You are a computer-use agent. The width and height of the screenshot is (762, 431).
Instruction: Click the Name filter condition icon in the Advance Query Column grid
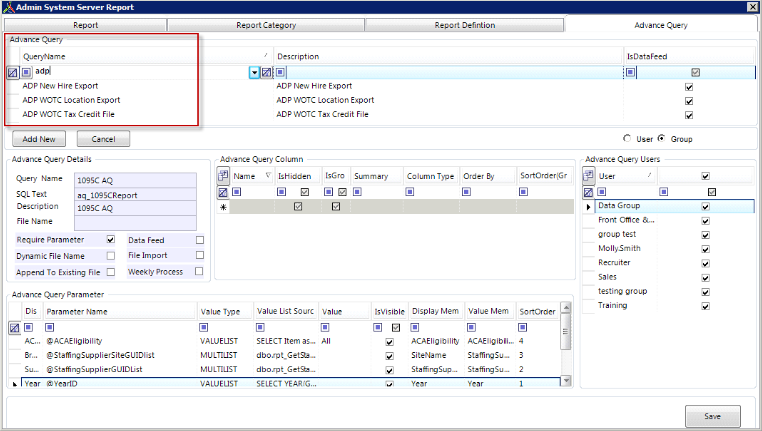point(237,192)
